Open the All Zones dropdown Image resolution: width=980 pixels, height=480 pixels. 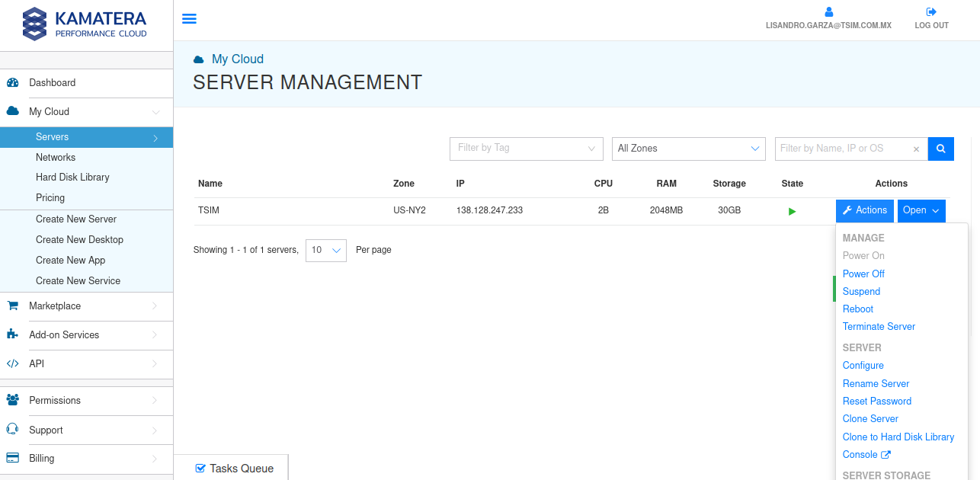click(688, 149)
